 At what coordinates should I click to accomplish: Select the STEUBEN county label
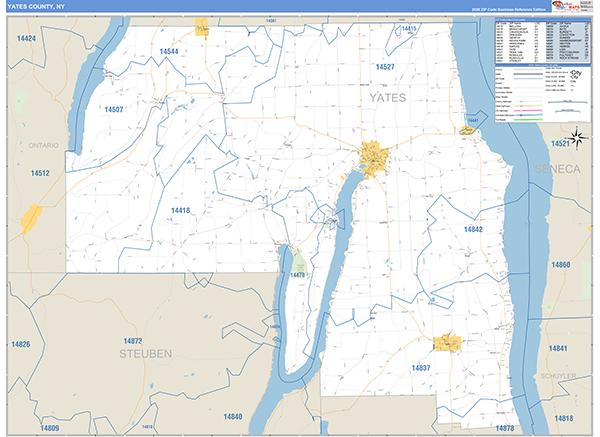click(x=145, y=354)
